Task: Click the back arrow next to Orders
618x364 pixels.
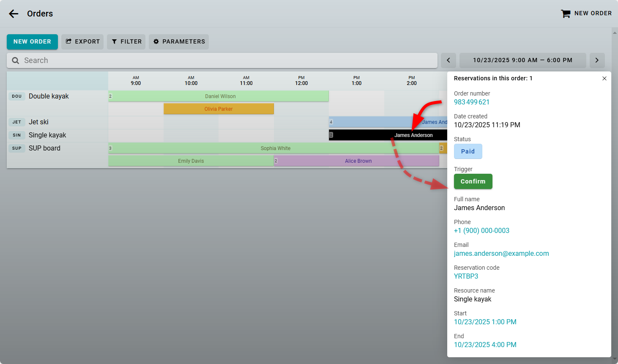Action: pyautogui.click(x=14, y=14)
